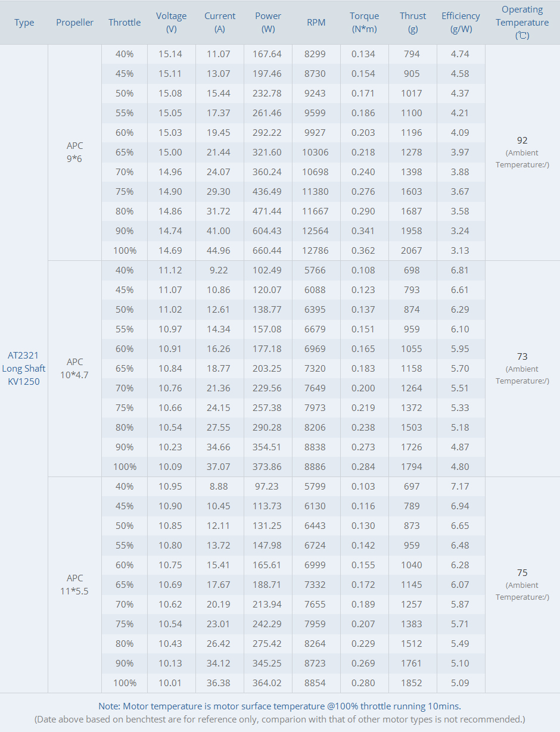Click the 660.44 power value cell

tap(268, 251)
